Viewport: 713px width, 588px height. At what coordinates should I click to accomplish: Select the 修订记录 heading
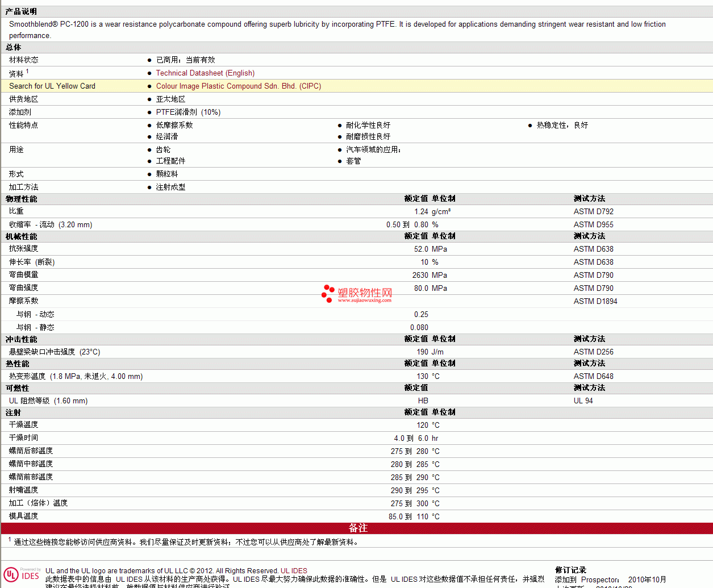[x=571, y=570]
